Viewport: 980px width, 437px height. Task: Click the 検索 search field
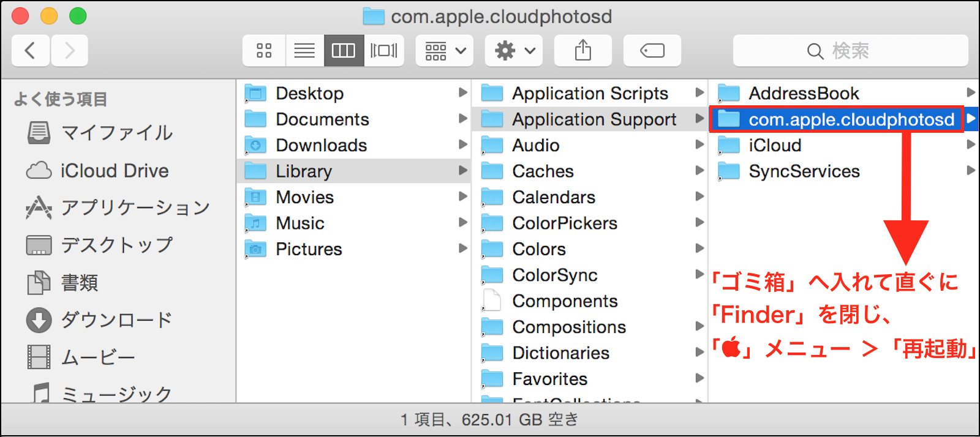coord(850,50)
